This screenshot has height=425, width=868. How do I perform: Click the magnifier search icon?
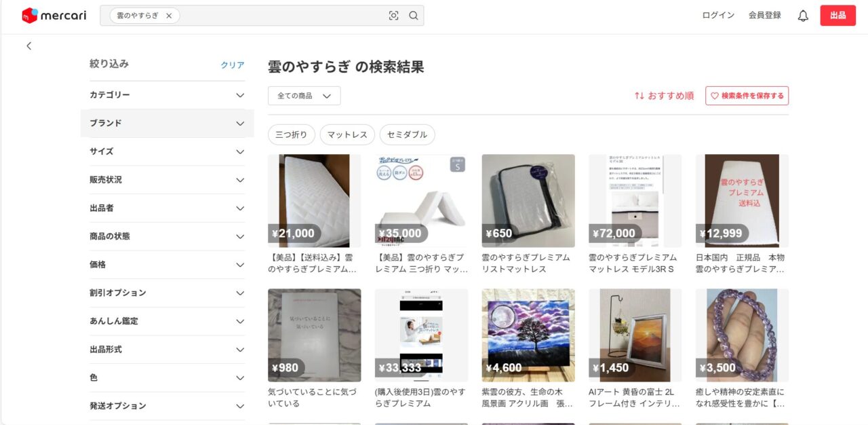click(413, 16)
